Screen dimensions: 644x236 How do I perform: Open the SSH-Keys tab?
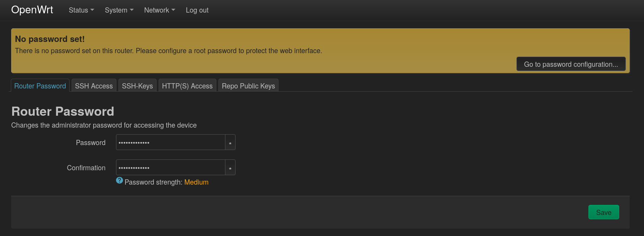coord(137,86)
